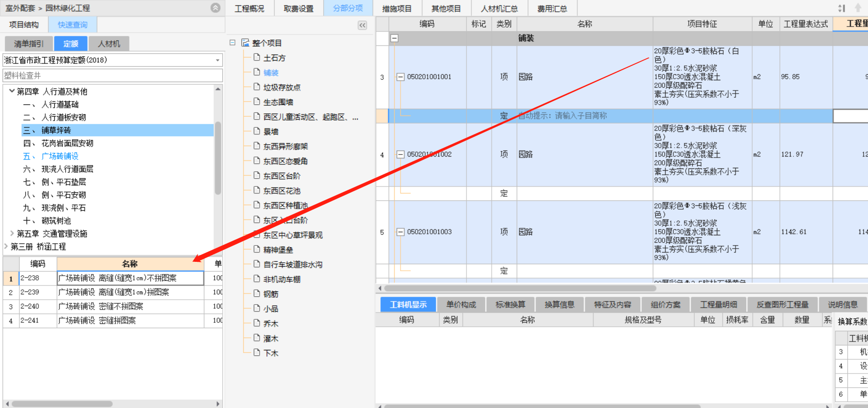Open the 反查图形工程量 bottom tab
This screenshot has width=868, height=408.
783,305
